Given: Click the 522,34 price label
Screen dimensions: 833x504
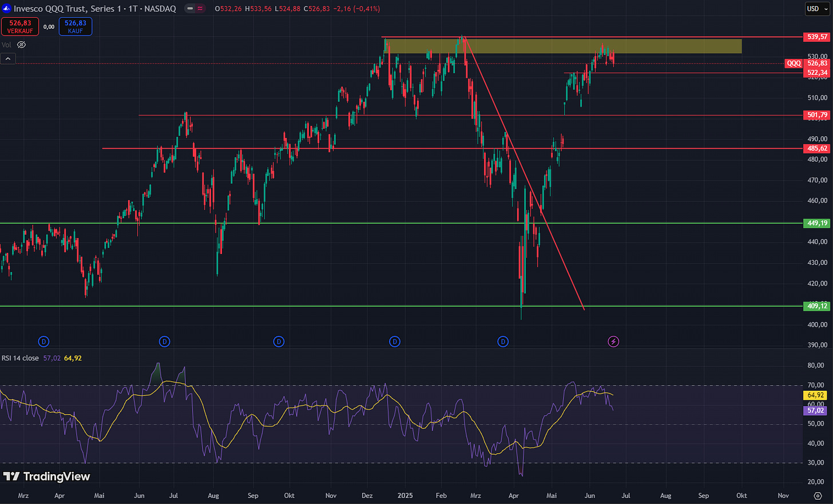Looking at the screenshot, I should tap(817, 73).
